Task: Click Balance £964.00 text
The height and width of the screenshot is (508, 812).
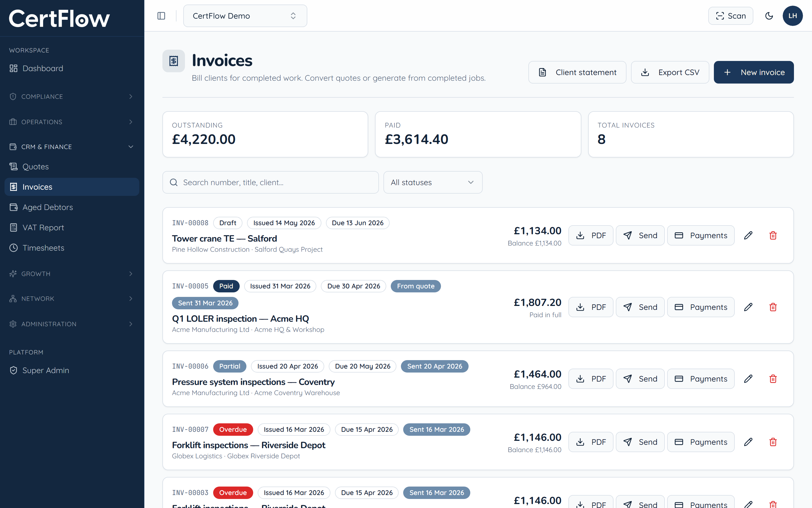Action: coord(535,387)
